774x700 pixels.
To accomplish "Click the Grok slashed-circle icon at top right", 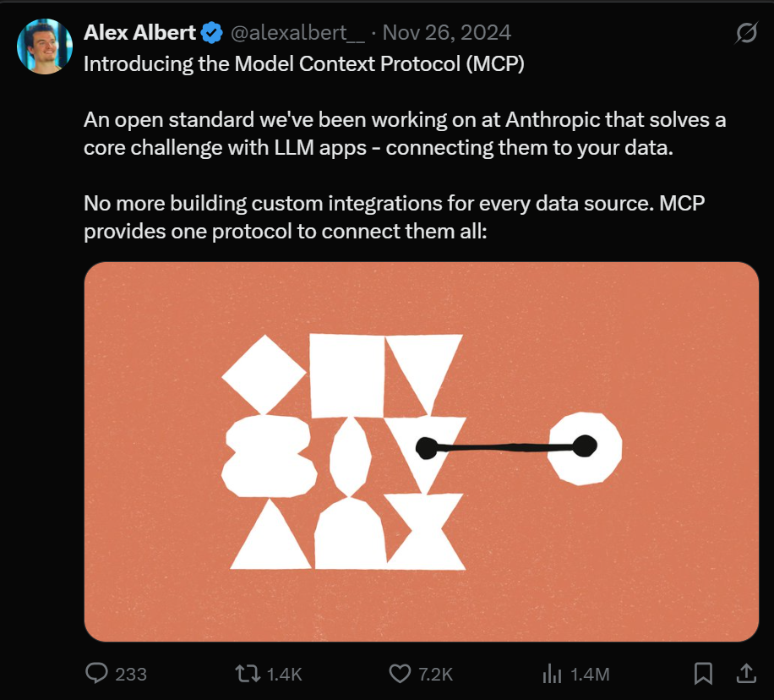I will tap(746, 33).
